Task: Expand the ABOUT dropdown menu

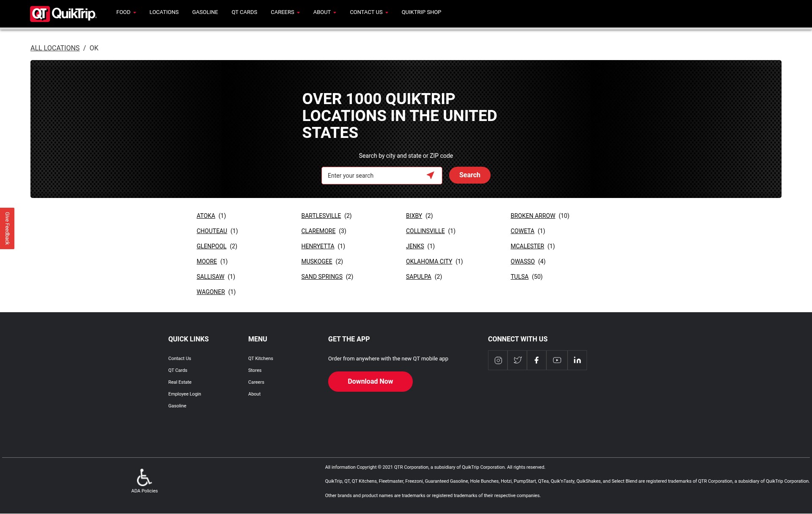Action: tap(324, 12)
